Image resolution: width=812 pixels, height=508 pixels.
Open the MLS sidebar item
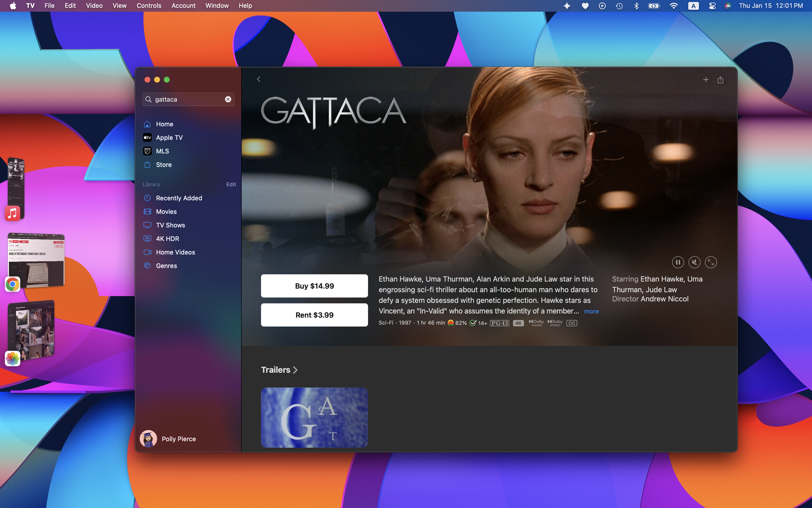[162, 151]
